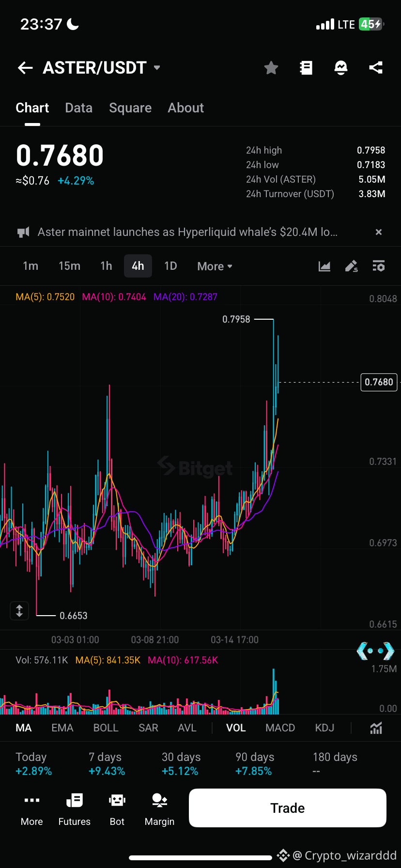
Task: Open the Square tab
Action: click(130, 108)
